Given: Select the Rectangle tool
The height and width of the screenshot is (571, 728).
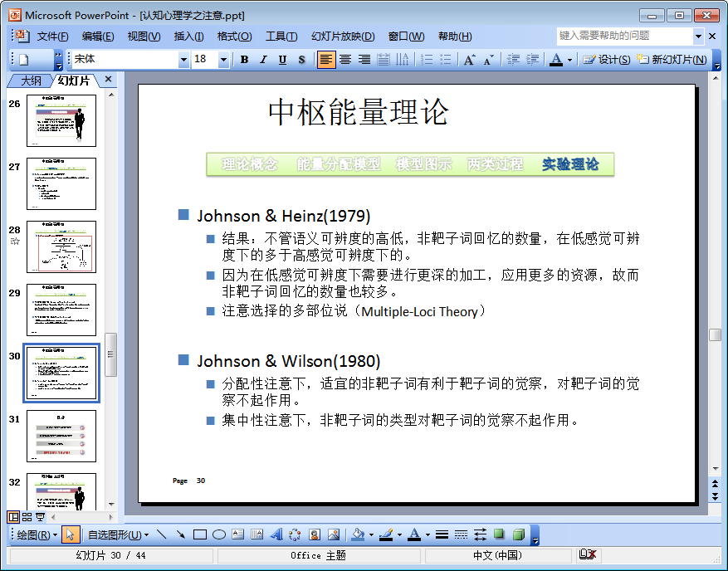Looking at the screenshot, I should point(200,534).
